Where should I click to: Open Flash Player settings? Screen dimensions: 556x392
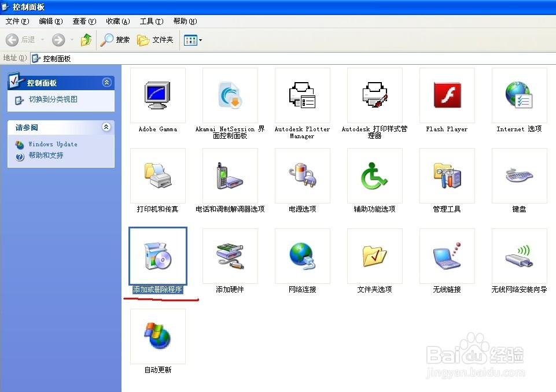coord(446,95)
